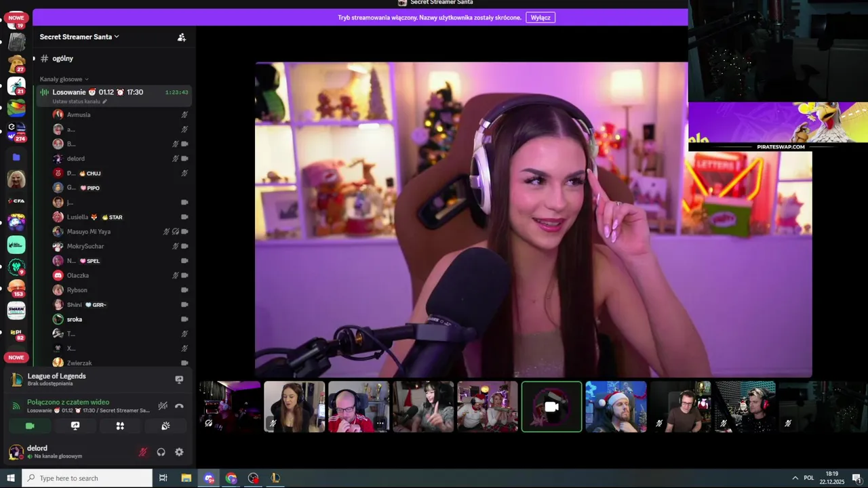Open Secret Streamer Santa server dropdown
The image size is (868, 488).
(x=79, y=37)
